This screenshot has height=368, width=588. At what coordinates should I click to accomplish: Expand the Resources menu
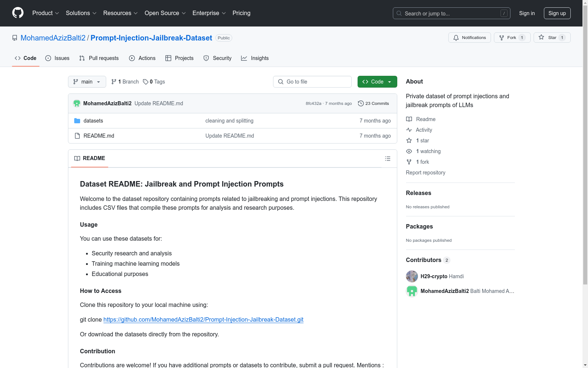[121, 13]
